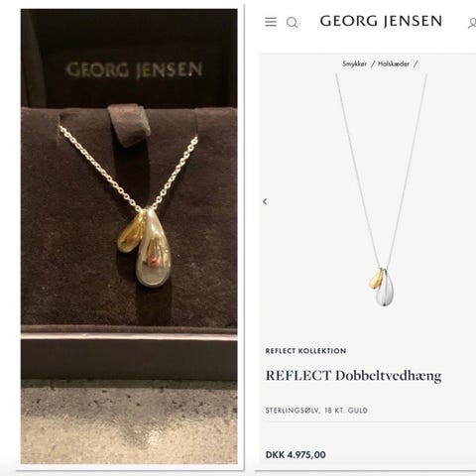The image size is (476, 476).
Task: Go to the Smykker breadcrumb
Action: pos(354,63)
